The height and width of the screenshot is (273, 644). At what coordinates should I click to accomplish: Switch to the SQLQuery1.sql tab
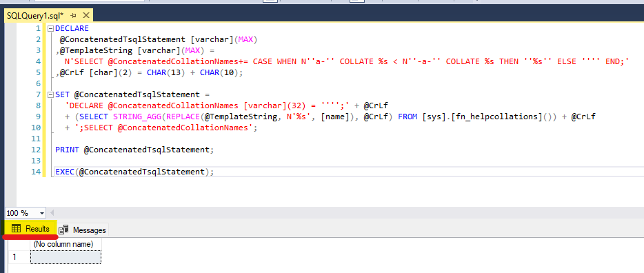tap(35, 16)
